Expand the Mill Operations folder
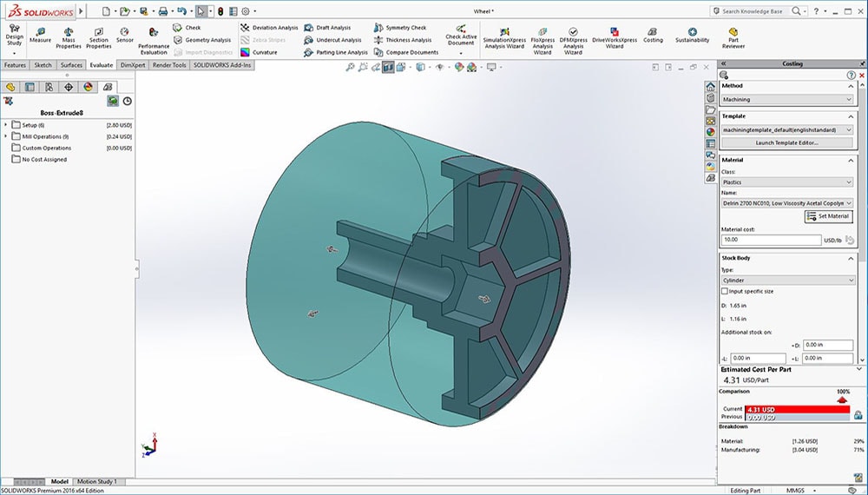Image resolution: width=868 pixels, height=495 pixels. click(x=6, y=136)
